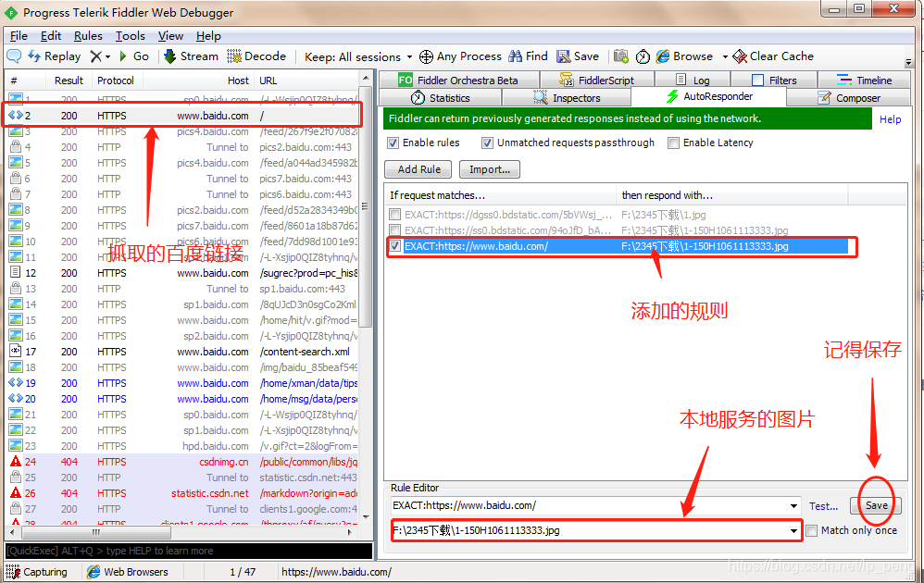
Task: Switch to Filters tab
Action: [x=774, y=81]
